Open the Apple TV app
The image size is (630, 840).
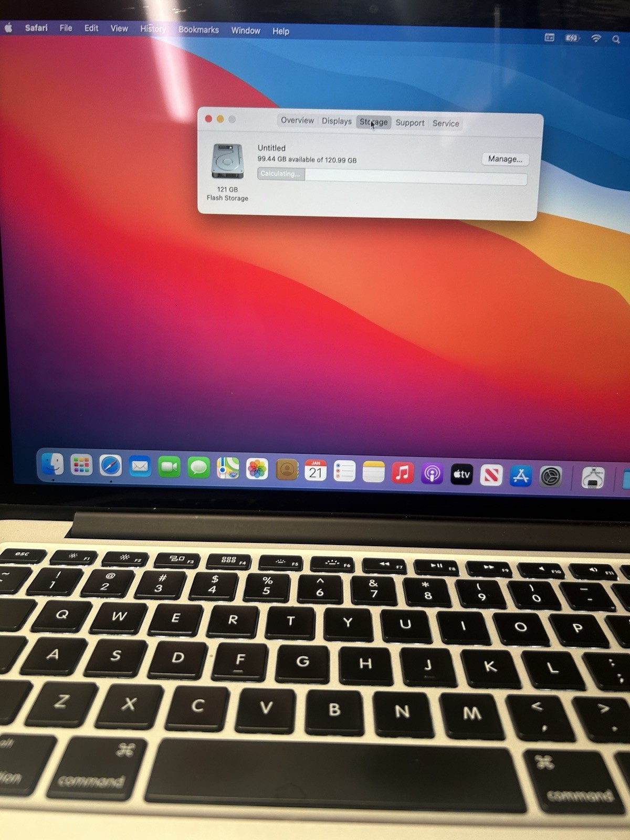click(x=461, y=475)
